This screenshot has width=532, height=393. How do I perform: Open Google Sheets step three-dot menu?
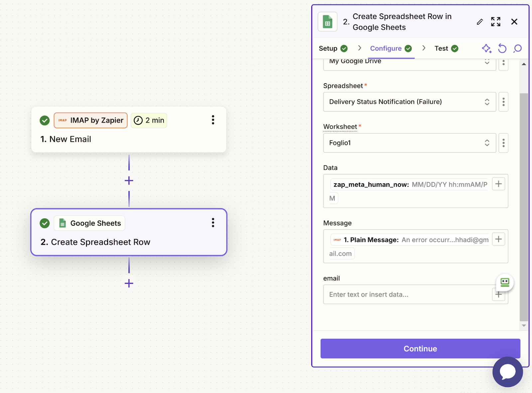click(213, 223)
